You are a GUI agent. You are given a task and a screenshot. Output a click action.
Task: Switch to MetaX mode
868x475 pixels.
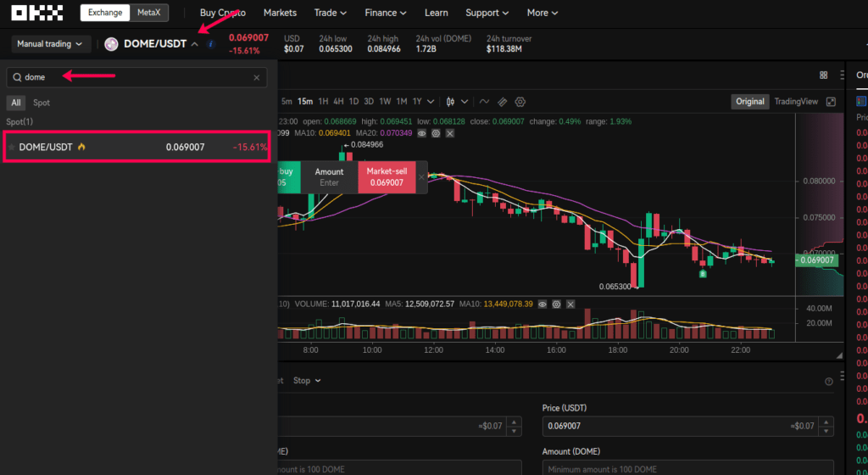149,13
